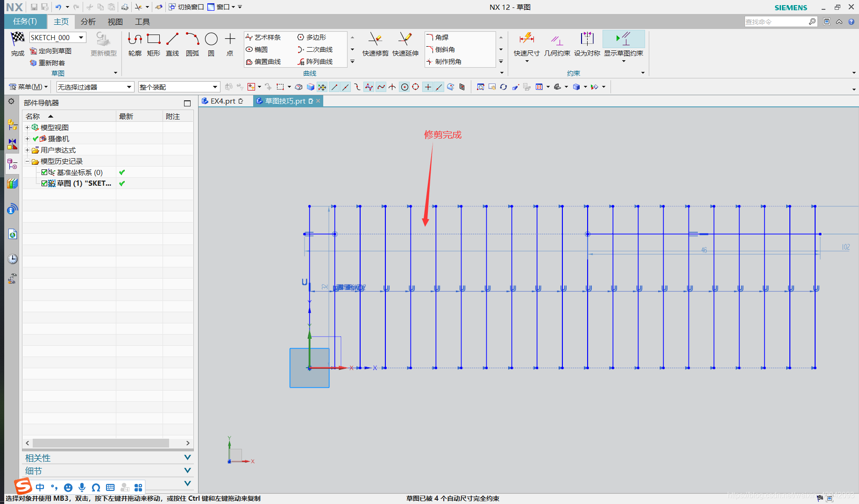Select the Line (直线) tool

[x=172, y=44]
